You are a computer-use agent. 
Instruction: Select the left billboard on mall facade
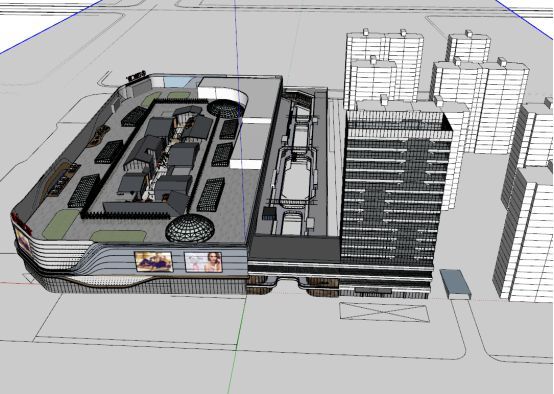154,262
